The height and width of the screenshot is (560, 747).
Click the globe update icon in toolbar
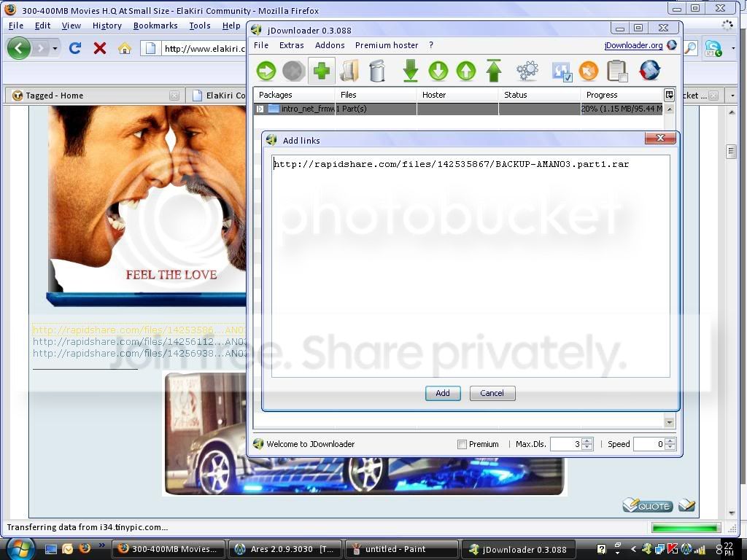[x=650, y=71]
